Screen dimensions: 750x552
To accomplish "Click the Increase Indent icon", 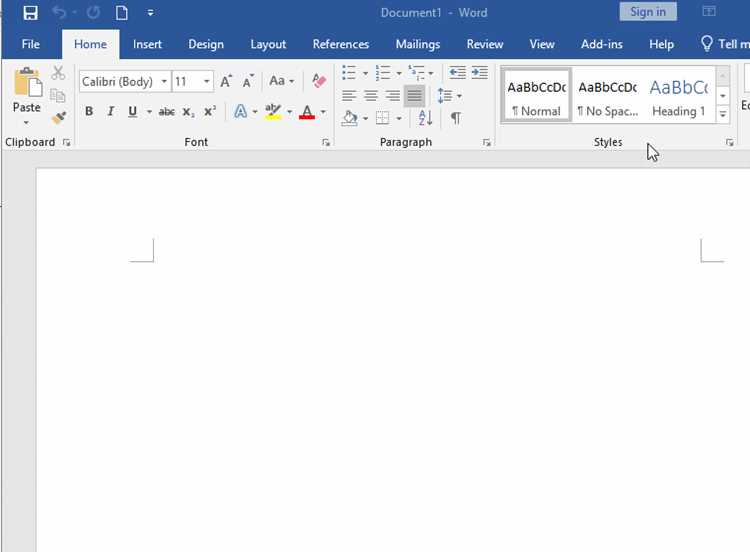I will [479, 73].
